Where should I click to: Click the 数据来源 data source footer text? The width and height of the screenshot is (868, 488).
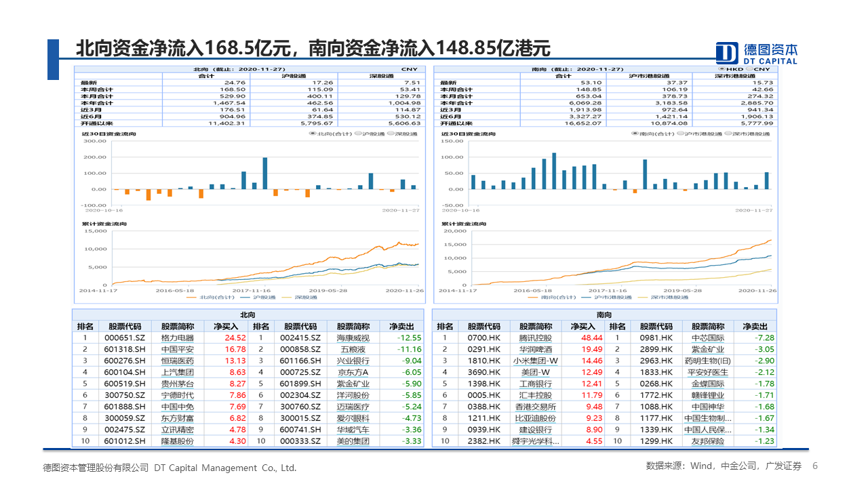724,466
